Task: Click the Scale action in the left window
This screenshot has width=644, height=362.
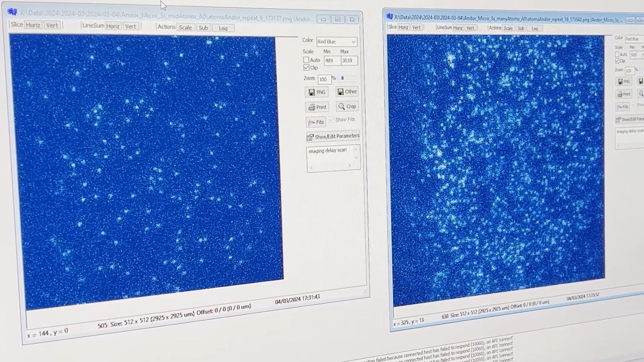Action: pyautogui.click(x=185, y=28)
